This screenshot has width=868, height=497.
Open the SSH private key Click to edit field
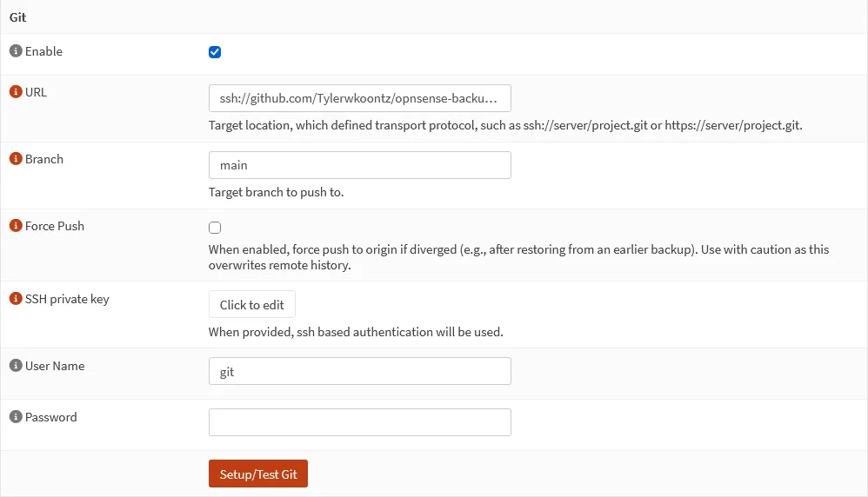point(252,305)
